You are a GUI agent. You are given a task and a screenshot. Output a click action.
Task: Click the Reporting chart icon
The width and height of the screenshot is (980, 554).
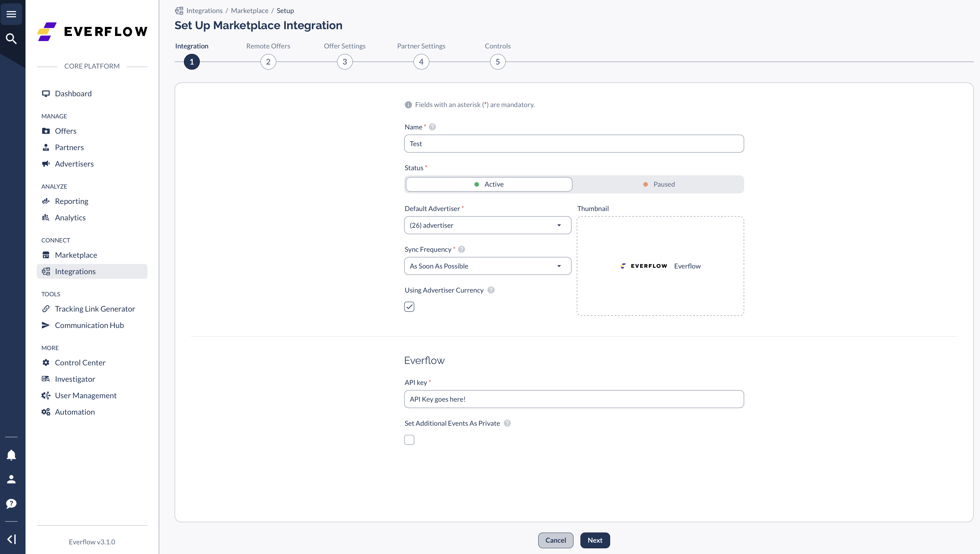46,201
